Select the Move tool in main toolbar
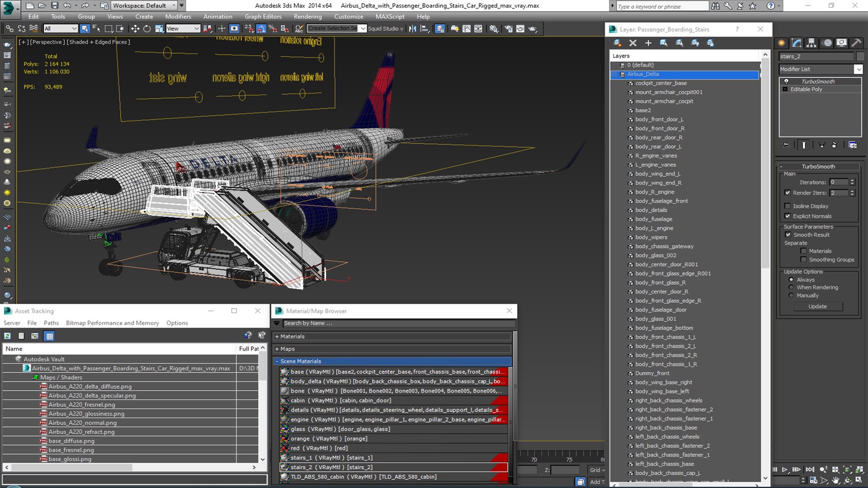Viewport: 868px width, 488px height. [135, 28]
